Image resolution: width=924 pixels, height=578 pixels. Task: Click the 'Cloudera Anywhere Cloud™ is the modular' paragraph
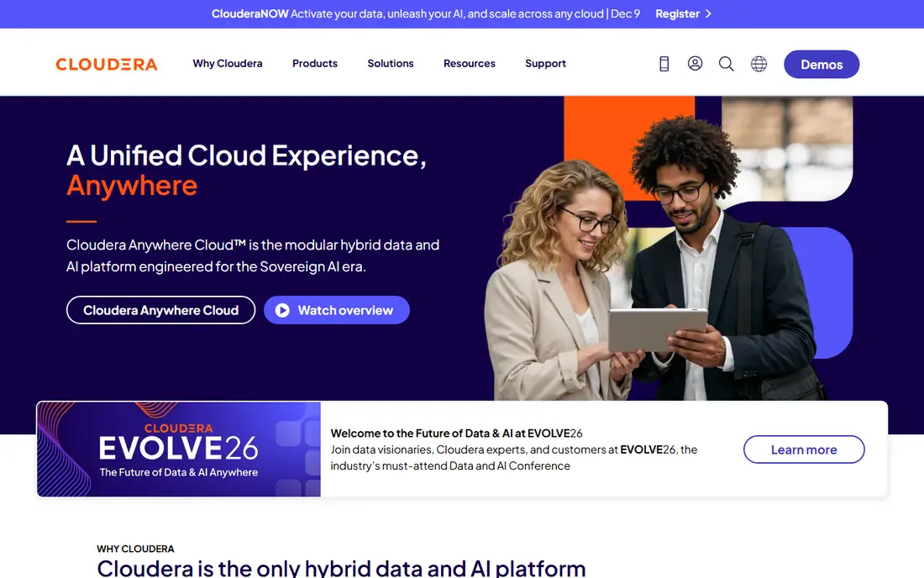(253, 255)
